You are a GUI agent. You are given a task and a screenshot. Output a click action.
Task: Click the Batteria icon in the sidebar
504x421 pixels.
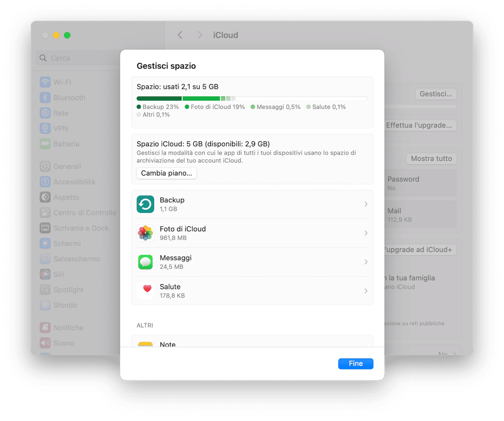point(45,144)
